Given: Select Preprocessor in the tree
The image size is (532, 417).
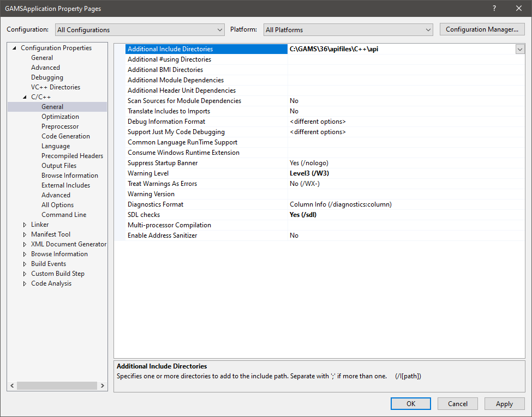Looking at the screenshot, I should click(x=60, y=126).
